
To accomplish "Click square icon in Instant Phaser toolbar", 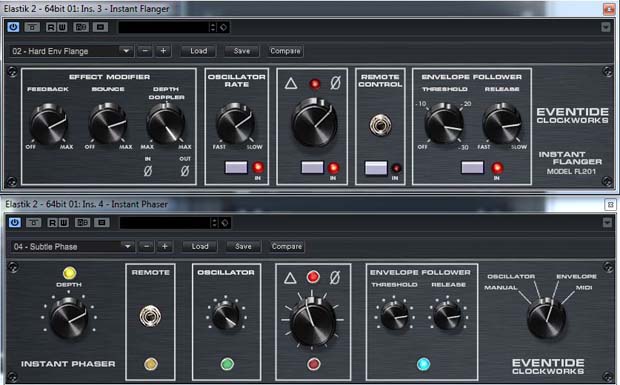I will [x=102, y=223].
